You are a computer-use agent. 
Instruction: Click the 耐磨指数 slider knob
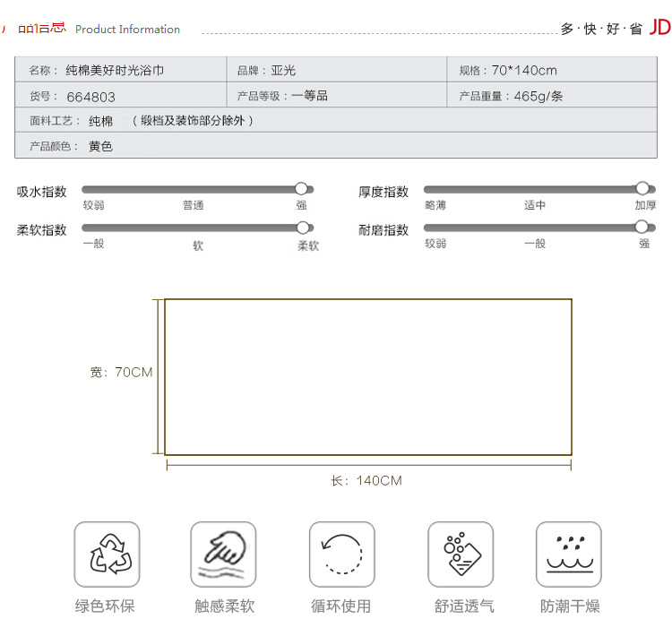[641, 227]
